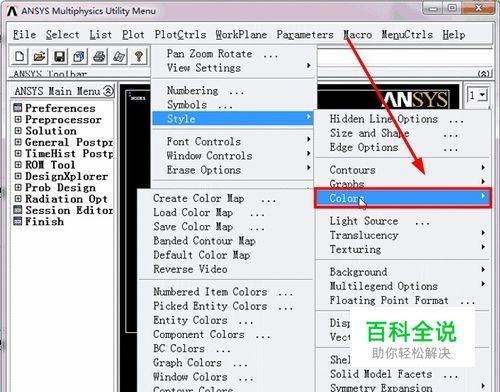Screen dimensions: 500x392
Task: Choose Floating Point Format entry
Action: click(402, 300)
